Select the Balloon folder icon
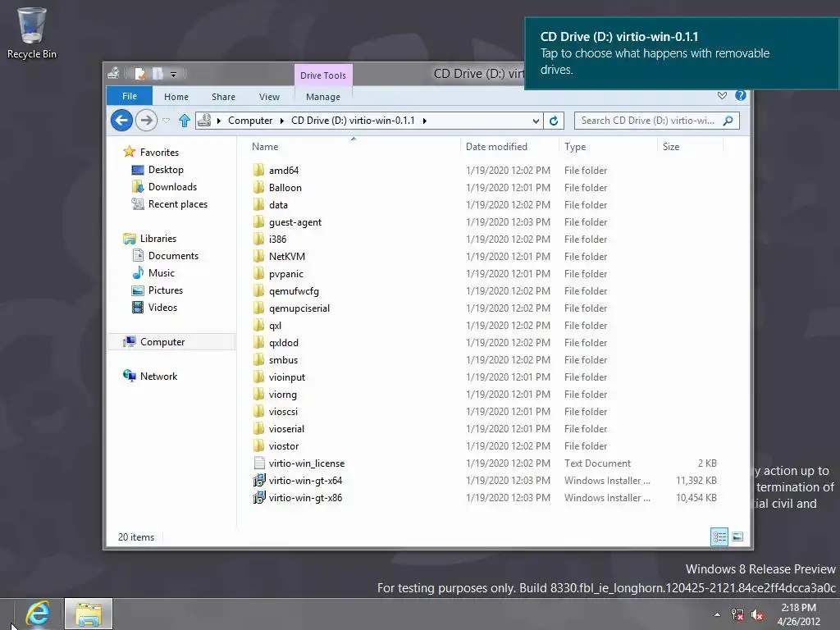Viewport: 840px width, 630px height. point(258,188)
